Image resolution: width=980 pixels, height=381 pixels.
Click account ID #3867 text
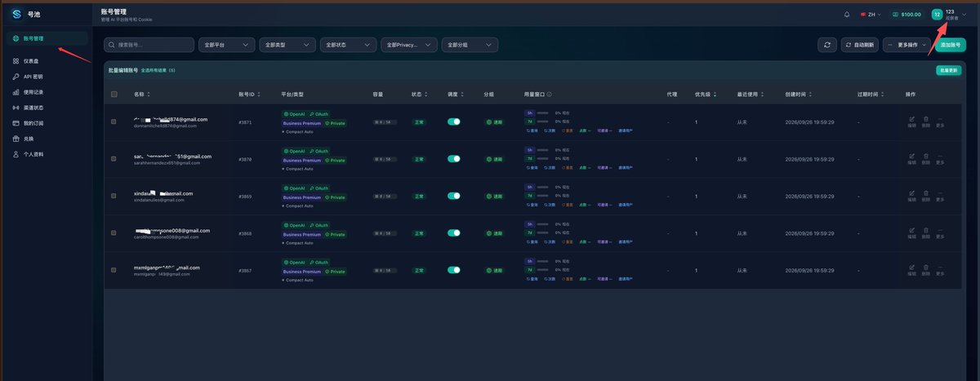click(245, 271)
